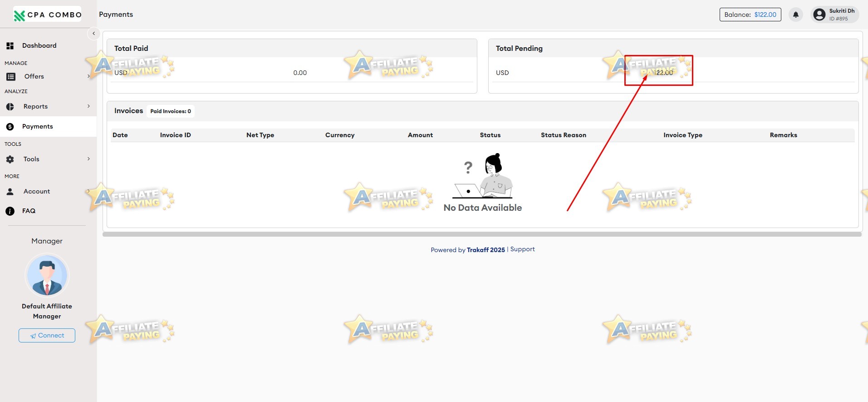
Task: Click the Invoice ID column header
Action: click(x=175, y=135)
